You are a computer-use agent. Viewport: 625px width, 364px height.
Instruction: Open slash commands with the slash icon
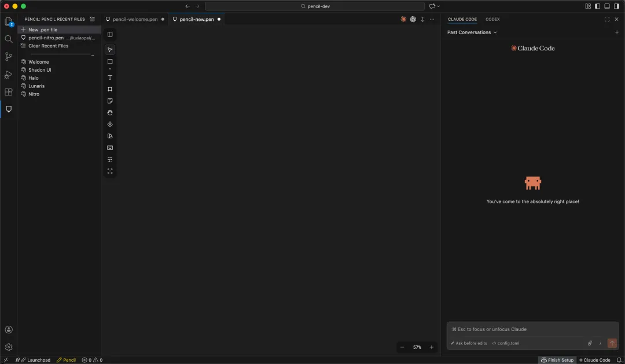click(x=600, y=343)
